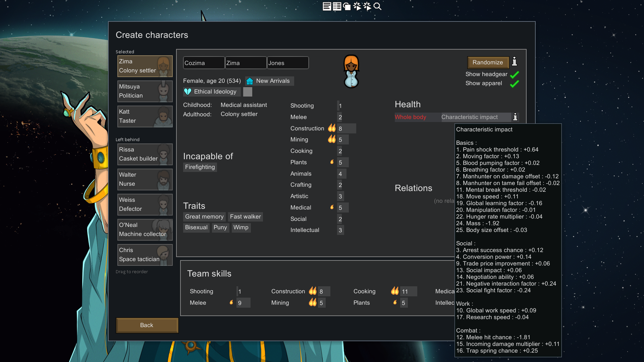The image size is (644, 362).
Task: Click Plants single-flame passion icon
Action: pos(332,162)
